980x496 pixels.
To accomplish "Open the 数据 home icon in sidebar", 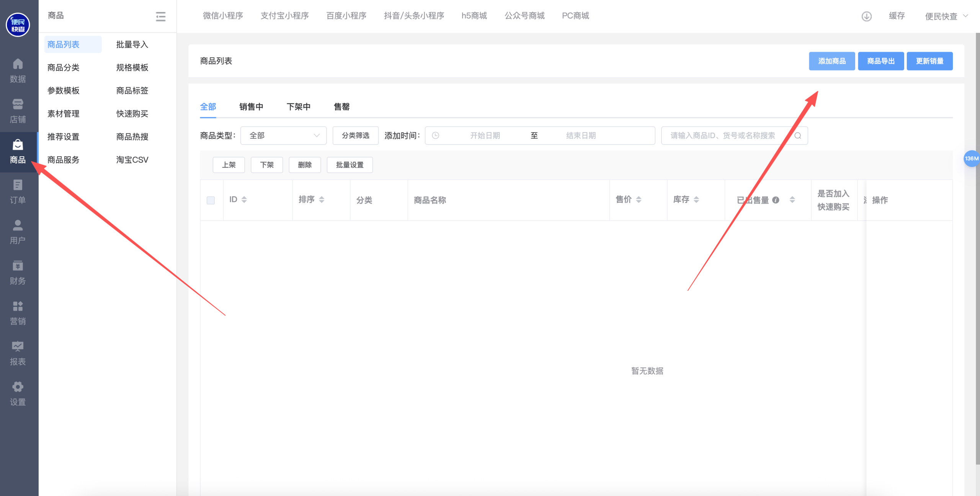I will click(x=18, y=64).
